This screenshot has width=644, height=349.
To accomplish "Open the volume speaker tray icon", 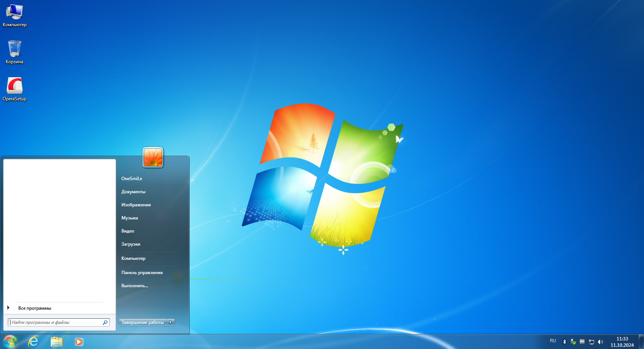I will 601,342.
